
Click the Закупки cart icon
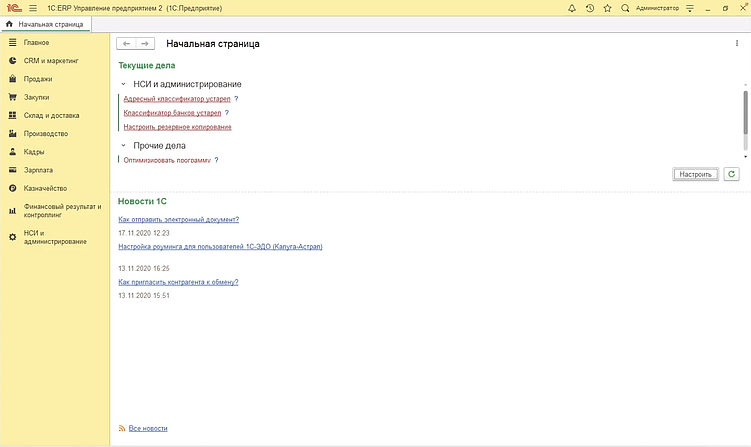[13, 97]
